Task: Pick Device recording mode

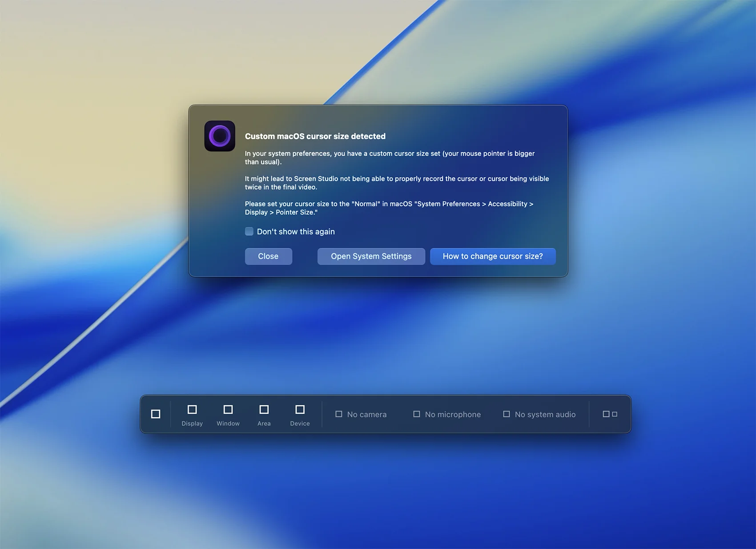Action: point(300,410)
